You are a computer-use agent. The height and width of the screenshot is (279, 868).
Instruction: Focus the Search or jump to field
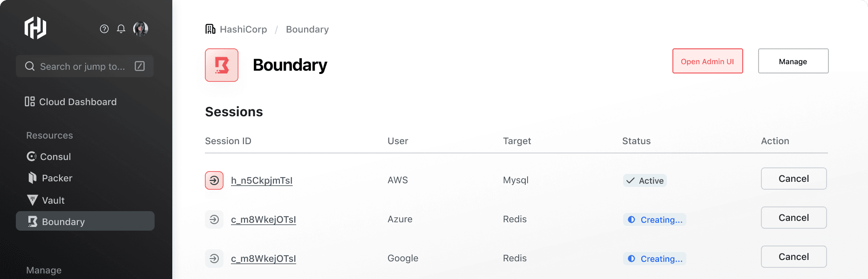coord(85,66)
